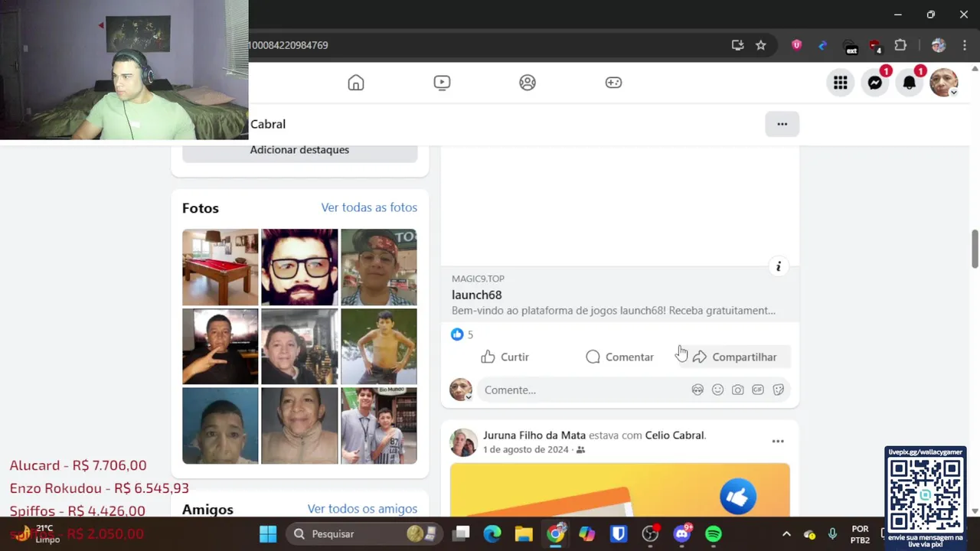Click Comentar on launch68 post
This screenshot has width=980, height=551.
pyautogui.click(x=619, y=357)
